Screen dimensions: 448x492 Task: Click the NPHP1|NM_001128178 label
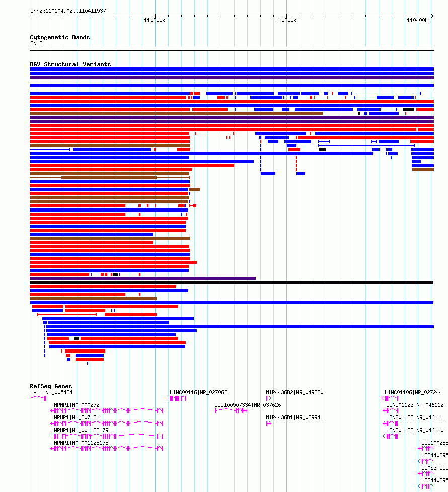[x=81, y=443]
